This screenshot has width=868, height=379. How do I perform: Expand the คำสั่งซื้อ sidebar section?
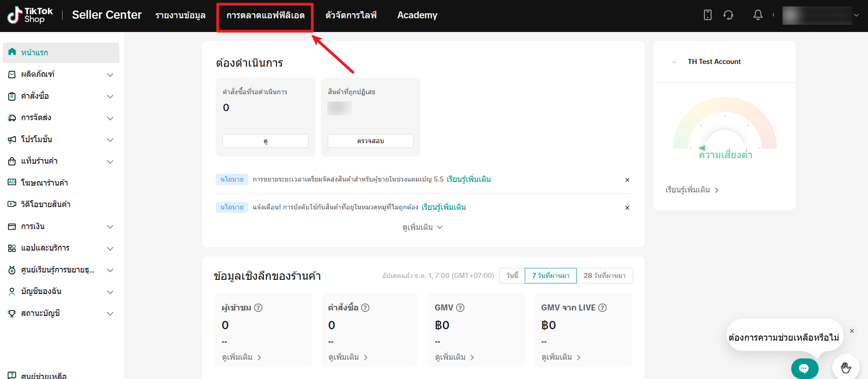tap(61, 96)
